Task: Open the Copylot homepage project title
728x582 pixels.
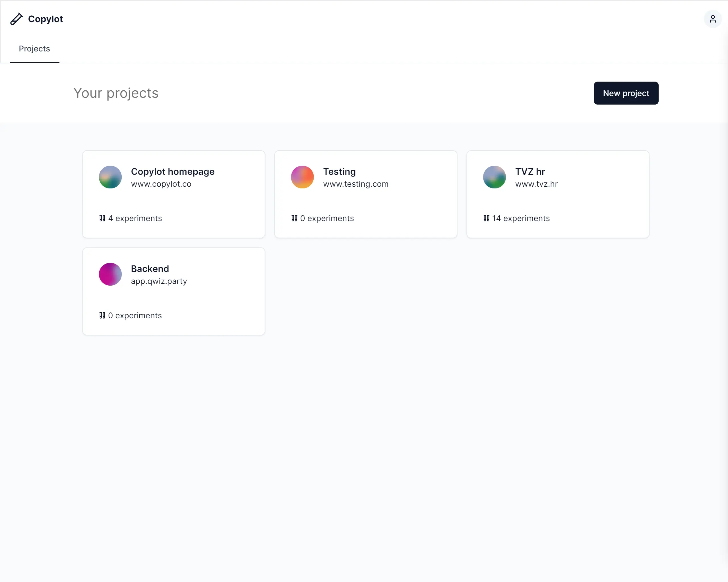Action: click(x=173, y=171)
